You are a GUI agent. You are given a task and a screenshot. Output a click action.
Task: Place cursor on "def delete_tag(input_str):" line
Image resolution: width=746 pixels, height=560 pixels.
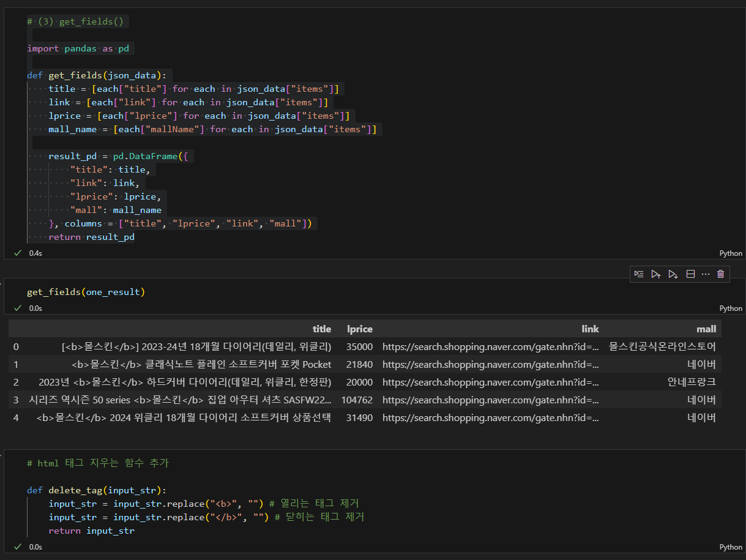point(97,490)
